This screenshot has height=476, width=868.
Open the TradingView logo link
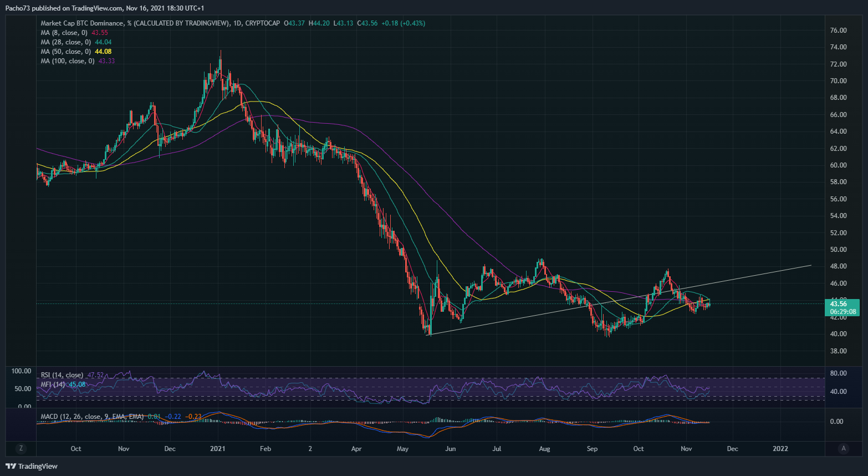pos(32,466)
